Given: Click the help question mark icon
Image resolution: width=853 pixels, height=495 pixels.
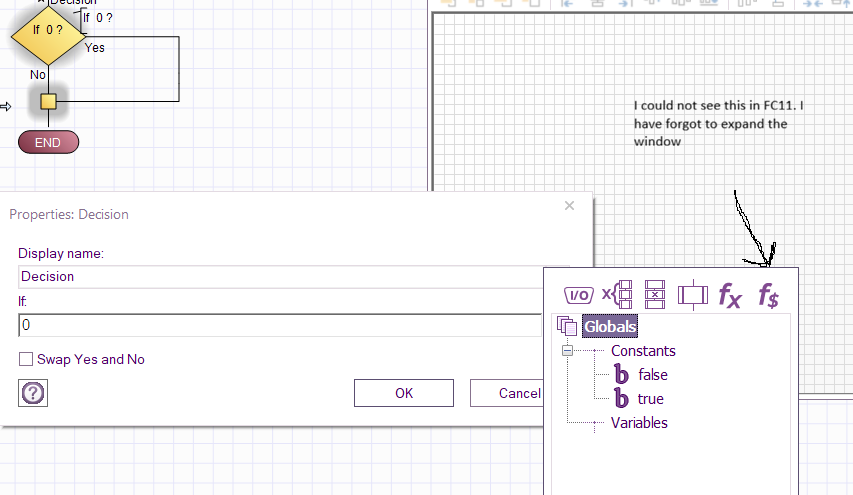Looking at the screenshot, I should (x=33, y=393).
